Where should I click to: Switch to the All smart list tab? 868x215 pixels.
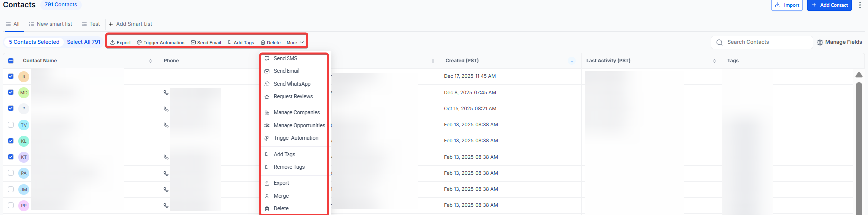[x=13, y=24]
